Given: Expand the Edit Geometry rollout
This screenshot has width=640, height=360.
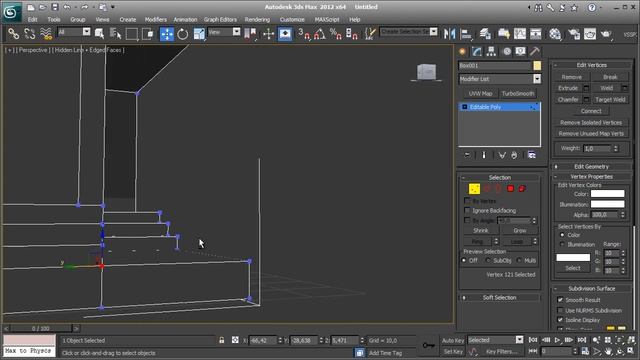Looking at the screenshot, I should [x=591, y=167].
